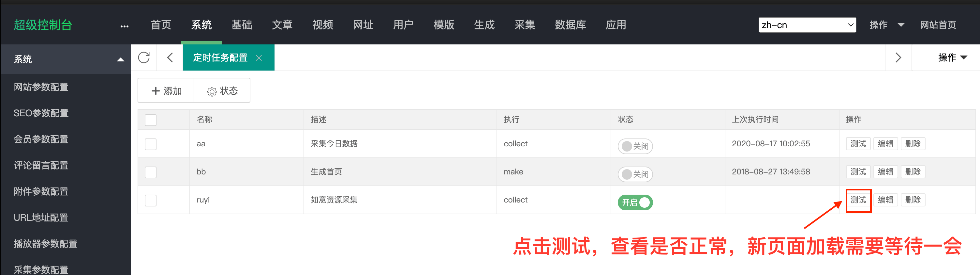Viewport: 980px width, 275px height.
Task: Disable the 开启 toggle for ruyi task
Action: (x=634, y=202)
